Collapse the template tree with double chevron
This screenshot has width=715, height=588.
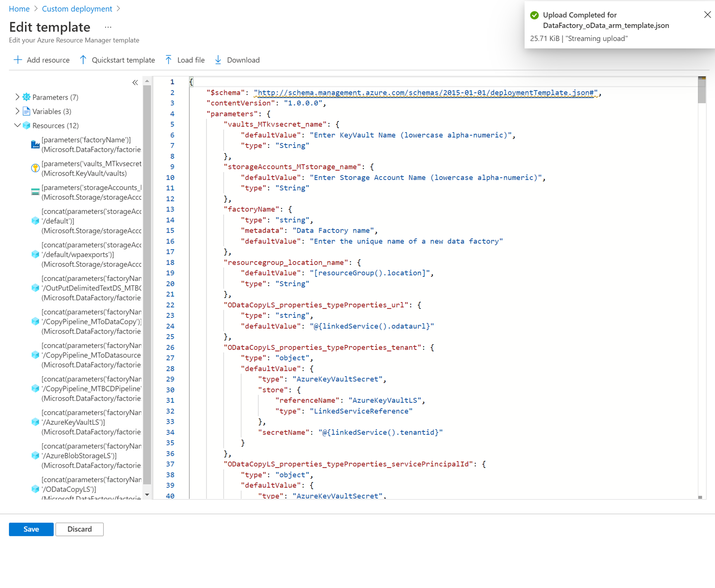(135, 82)
